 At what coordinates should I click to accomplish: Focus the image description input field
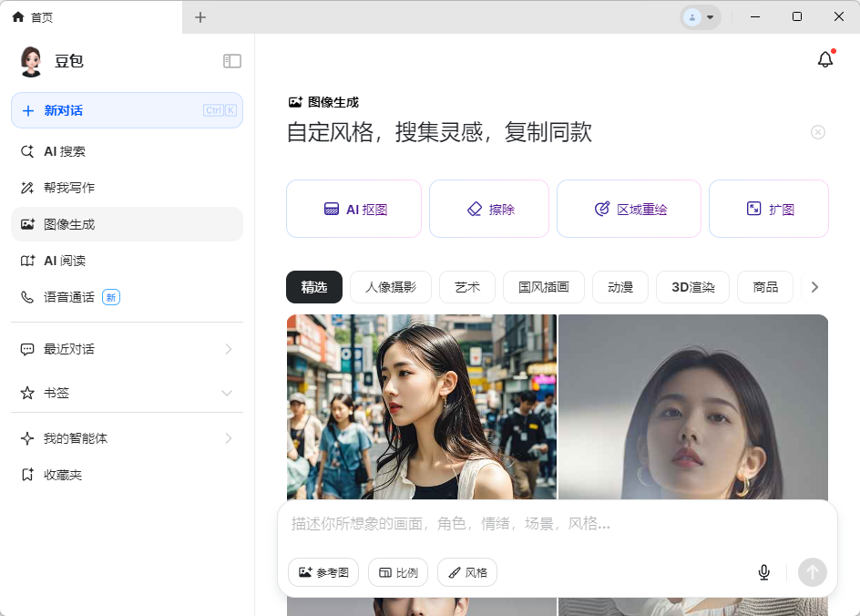click(x=558, y=524)
